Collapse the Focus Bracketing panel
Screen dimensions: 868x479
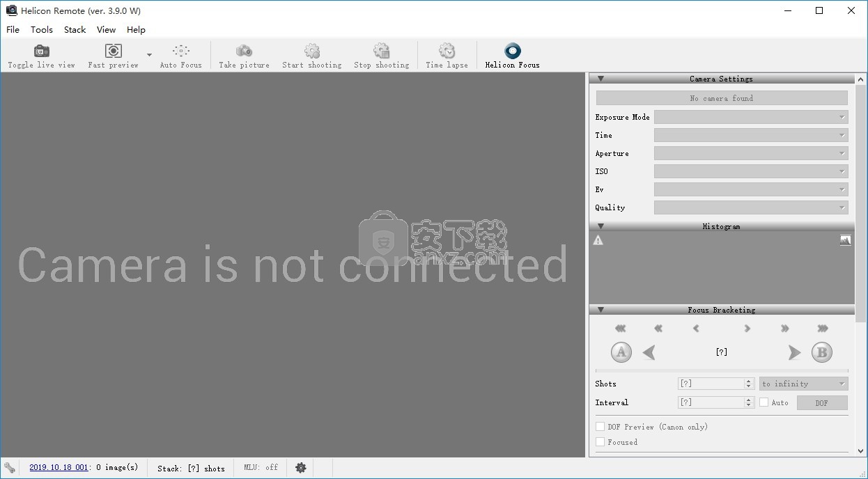tap(600, 310)
